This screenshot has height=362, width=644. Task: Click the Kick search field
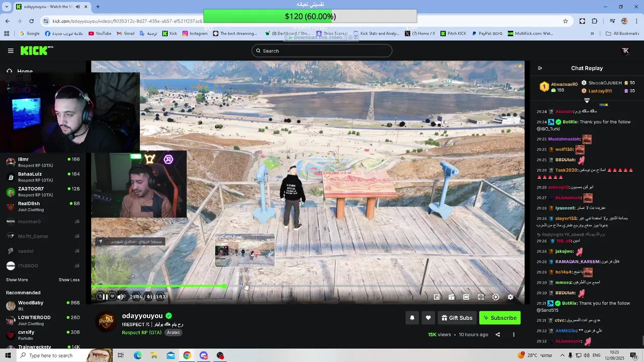(322, 51)
